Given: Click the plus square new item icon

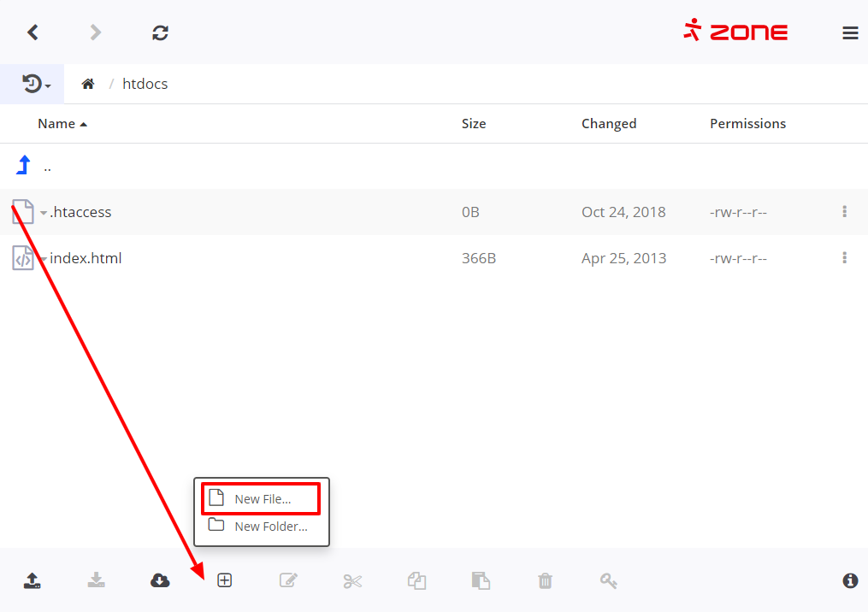Looking at the screenshot, I should tap(224, 581).
